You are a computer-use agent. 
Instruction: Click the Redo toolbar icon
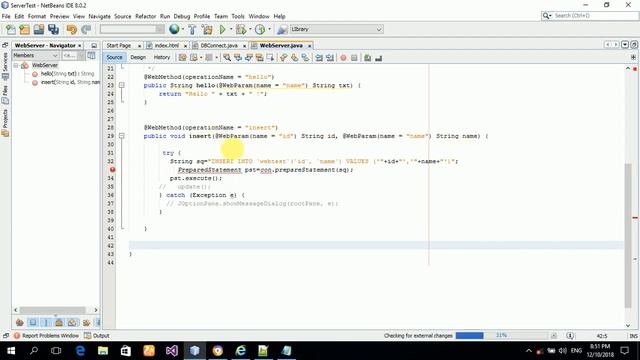pos(86,29)
